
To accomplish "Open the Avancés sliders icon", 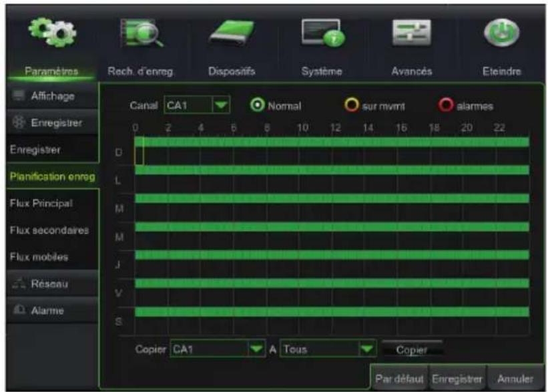I will (x=412, y=33).
